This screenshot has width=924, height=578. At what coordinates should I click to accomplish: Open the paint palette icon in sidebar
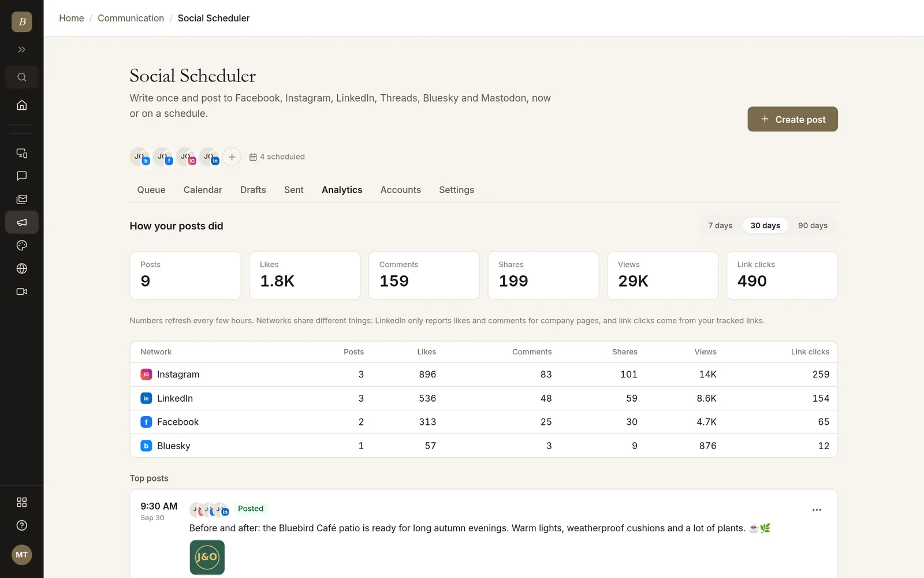22,246
